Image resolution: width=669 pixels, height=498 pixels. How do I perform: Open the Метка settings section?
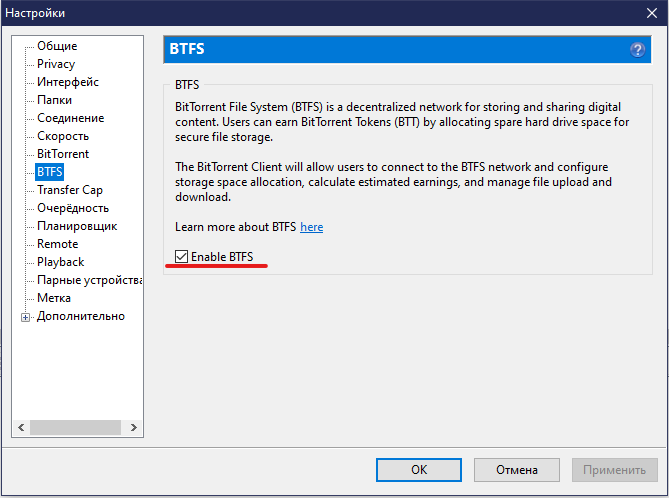pyautogui.click(x=54, y=298)
